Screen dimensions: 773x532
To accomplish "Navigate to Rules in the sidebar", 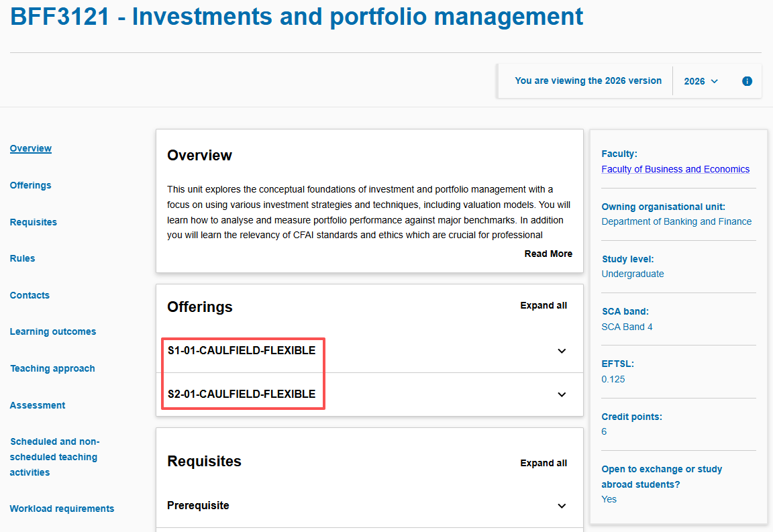I will point(23,258).
